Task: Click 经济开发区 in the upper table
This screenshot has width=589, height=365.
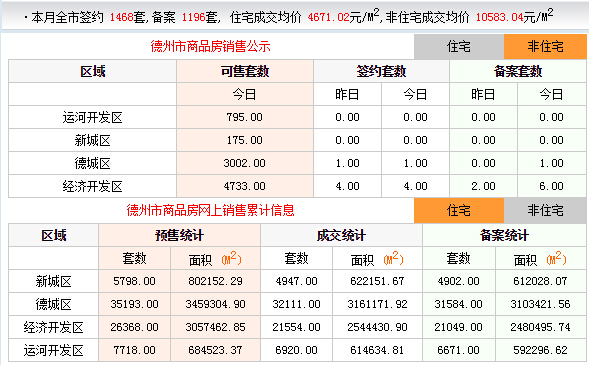Action: [x=92, y=186]
